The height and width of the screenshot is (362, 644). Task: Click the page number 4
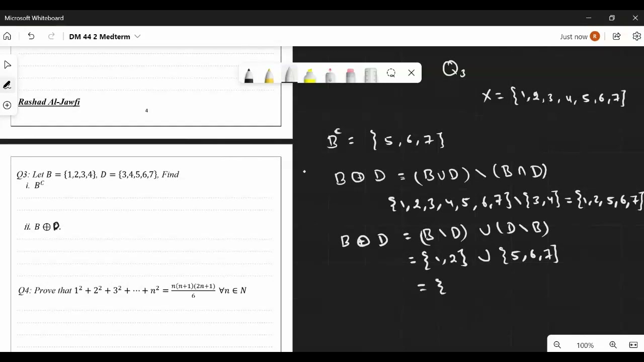click(x=146, y=111)
